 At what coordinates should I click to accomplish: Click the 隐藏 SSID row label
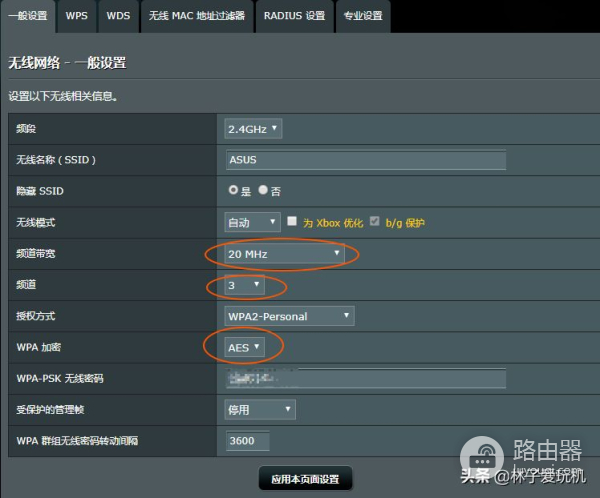[40, 191]
